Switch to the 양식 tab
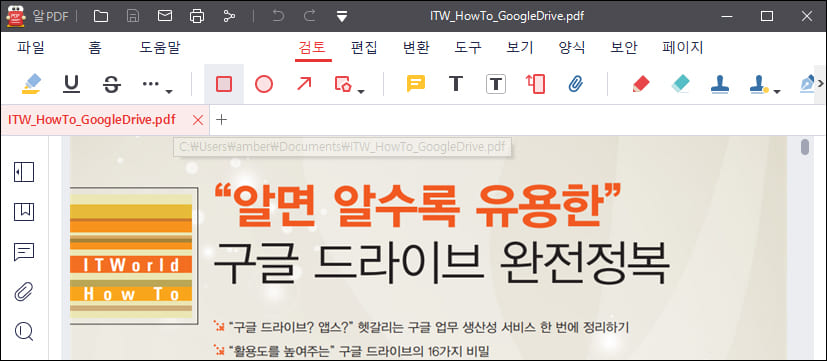The image size is (827, 361). click(x=572, y=48)
